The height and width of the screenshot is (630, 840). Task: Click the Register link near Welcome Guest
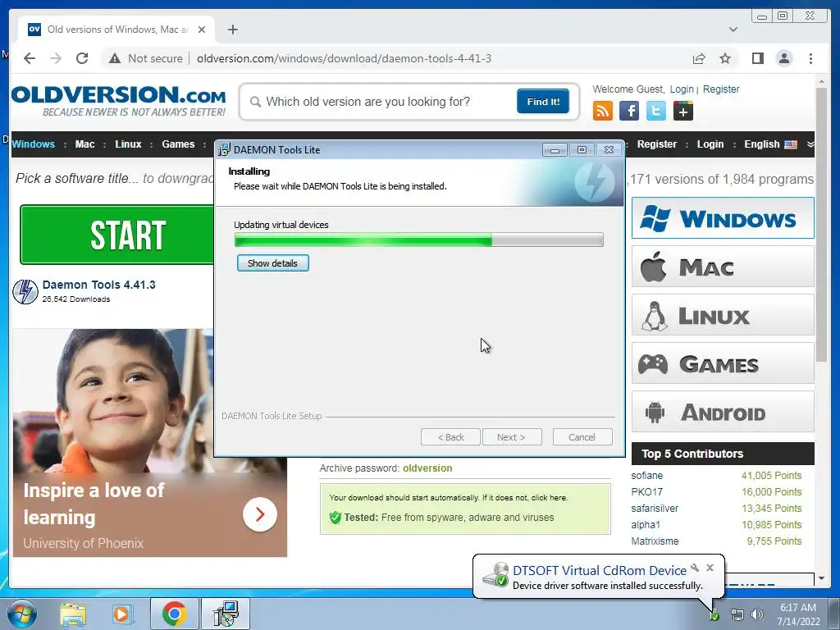720,89
